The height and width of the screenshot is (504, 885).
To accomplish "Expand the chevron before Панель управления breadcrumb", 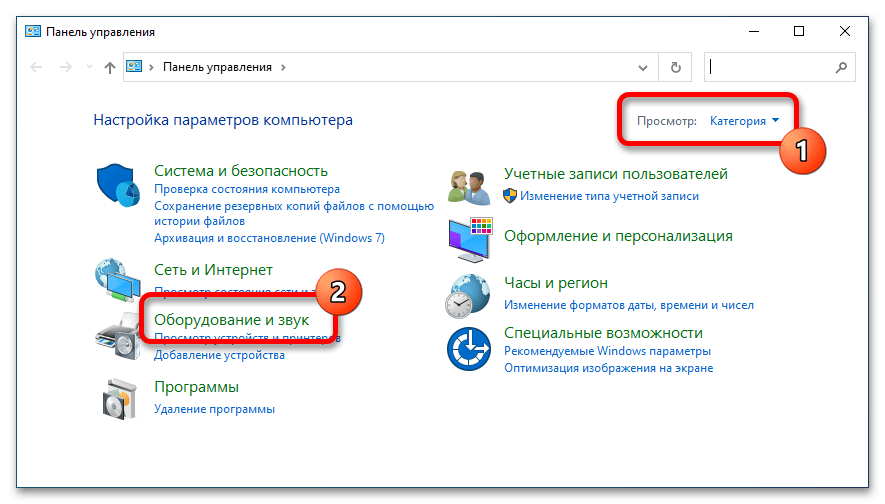I will 151,67.
